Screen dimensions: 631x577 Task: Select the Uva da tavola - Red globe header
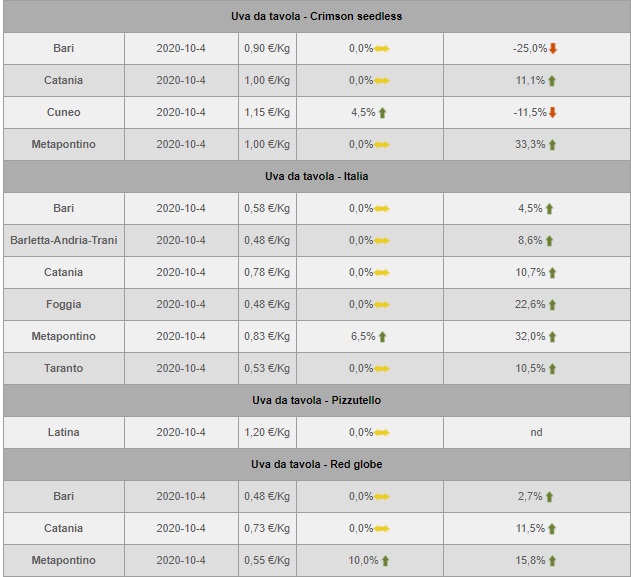(316, 464)
